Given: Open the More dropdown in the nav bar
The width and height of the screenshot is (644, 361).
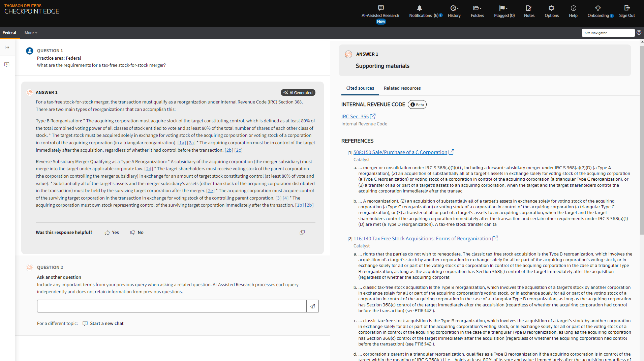Looking at the screenshot, I should 31,33.
